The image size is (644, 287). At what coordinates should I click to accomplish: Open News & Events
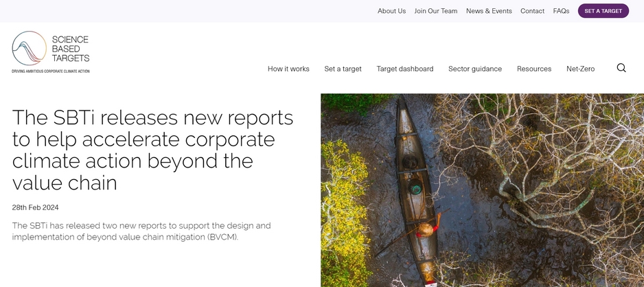tap(488, 11)
